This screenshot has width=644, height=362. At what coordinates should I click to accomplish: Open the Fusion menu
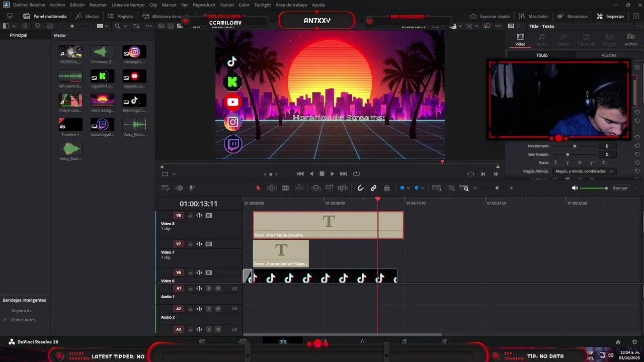pyautogui.click(x=227, y=5)
